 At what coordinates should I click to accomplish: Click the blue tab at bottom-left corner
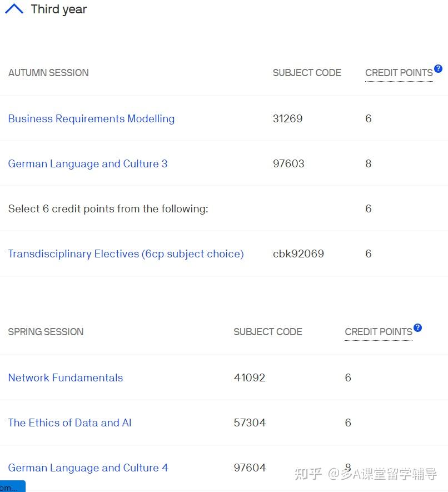[x=13, y=486]
